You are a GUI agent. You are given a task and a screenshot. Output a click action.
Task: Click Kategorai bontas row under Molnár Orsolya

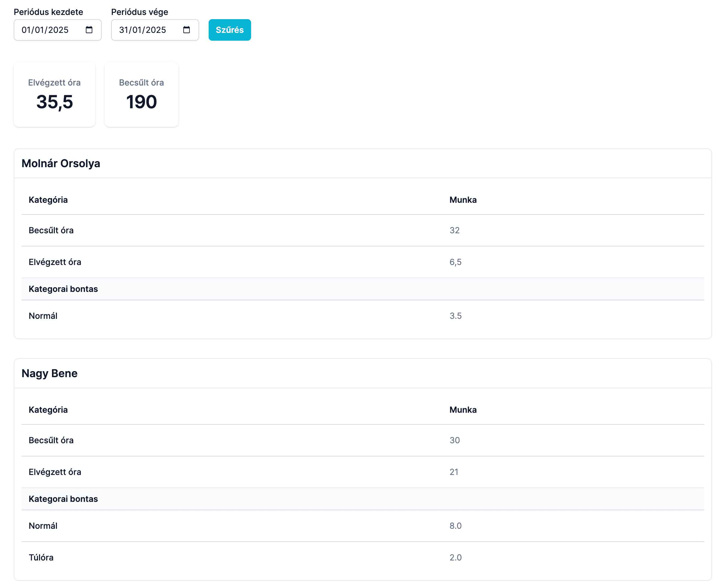(363, 289)
